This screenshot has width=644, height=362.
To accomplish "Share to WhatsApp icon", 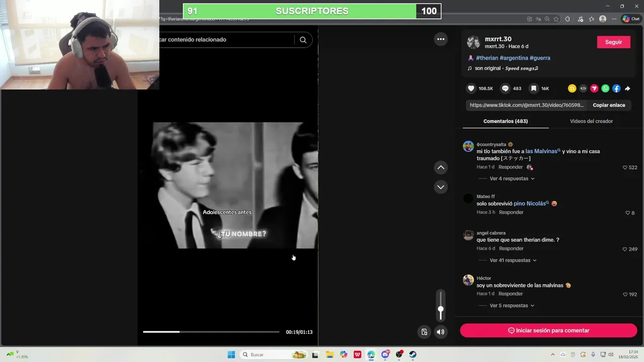I will pos(605,88).
